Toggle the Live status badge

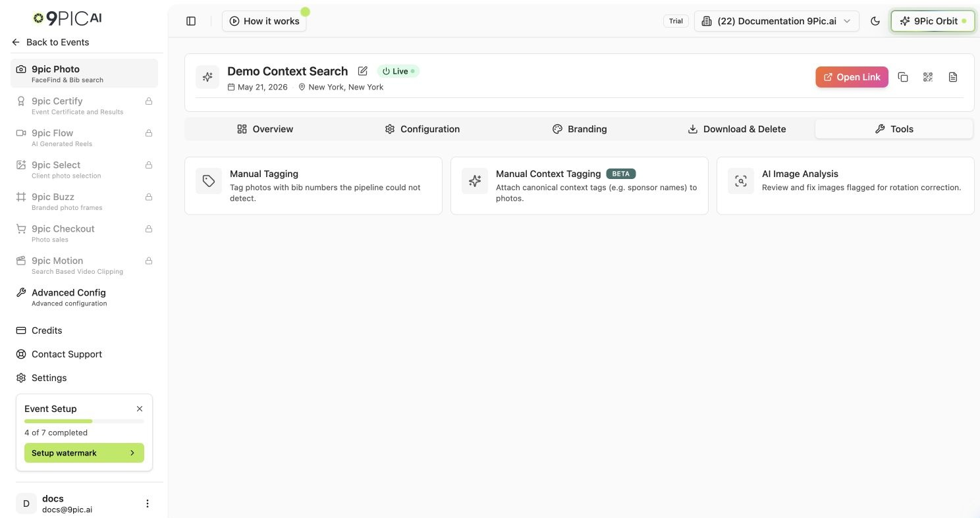click(x=398, y=71)
